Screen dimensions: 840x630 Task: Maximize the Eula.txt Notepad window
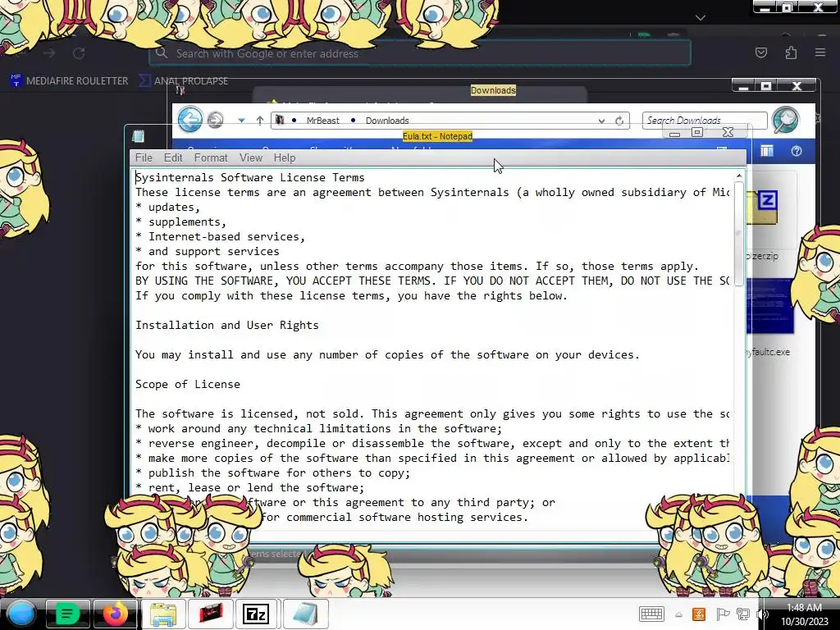(x=697, y=132)
